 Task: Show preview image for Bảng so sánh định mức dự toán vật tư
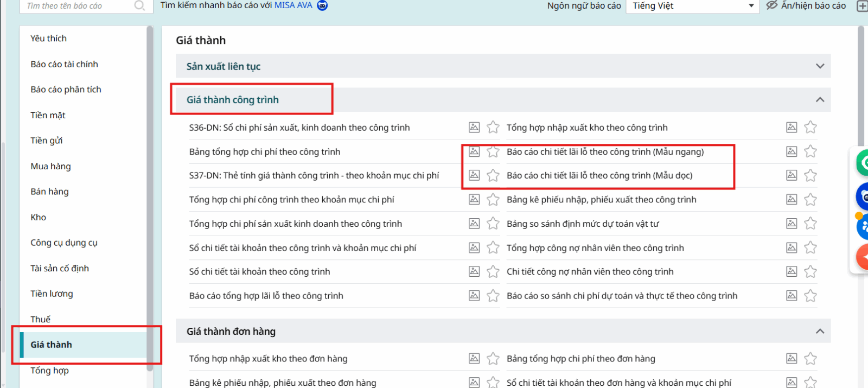pos(792,224)
